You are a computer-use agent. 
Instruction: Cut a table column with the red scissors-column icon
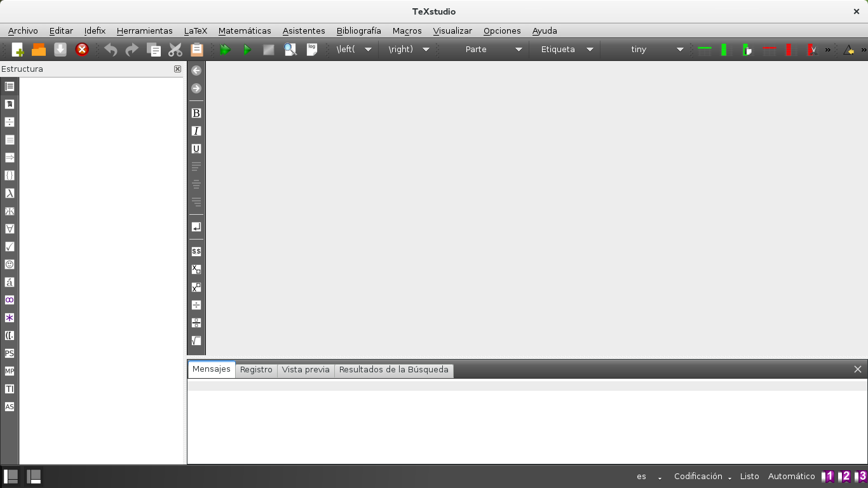pyautogui.click(x=812, y=50)
